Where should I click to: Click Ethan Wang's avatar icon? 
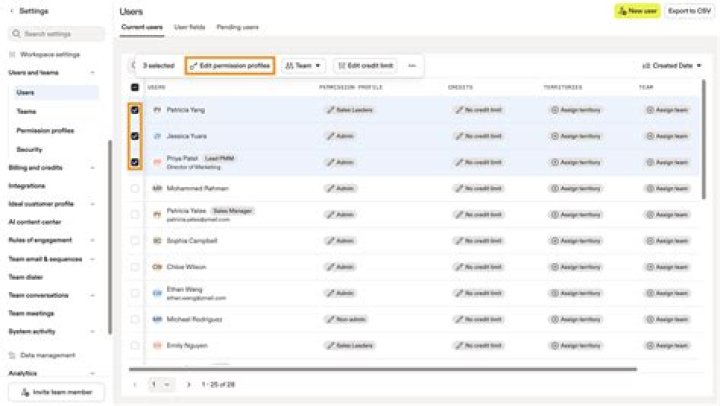click(x=157, y=293)
